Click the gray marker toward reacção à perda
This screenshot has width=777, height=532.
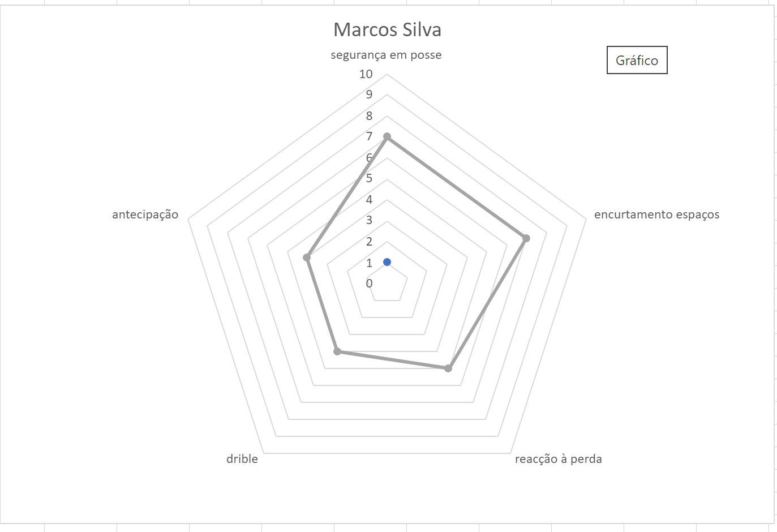[x=448, y=368]
